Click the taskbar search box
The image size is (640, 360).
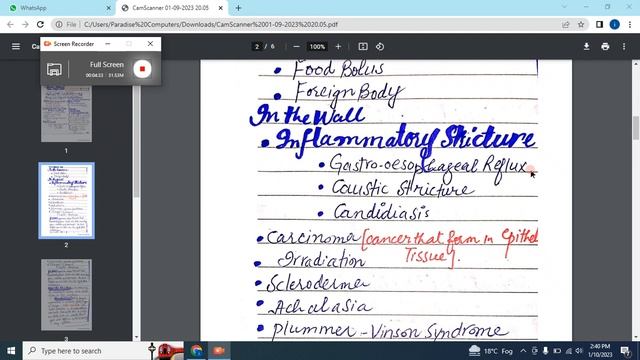pyautogui.click(x=103, y=351)
